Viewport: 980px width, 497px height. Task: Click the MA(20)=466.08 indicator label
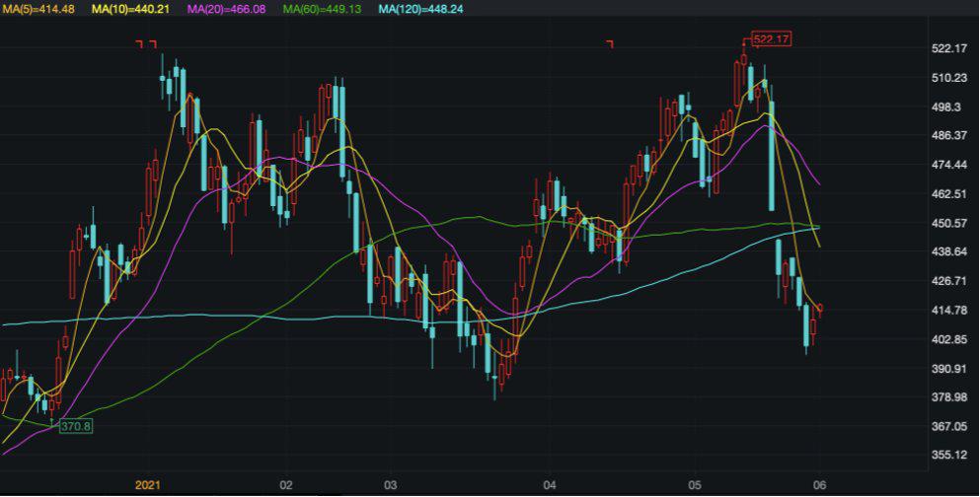[x=227, y=9]
